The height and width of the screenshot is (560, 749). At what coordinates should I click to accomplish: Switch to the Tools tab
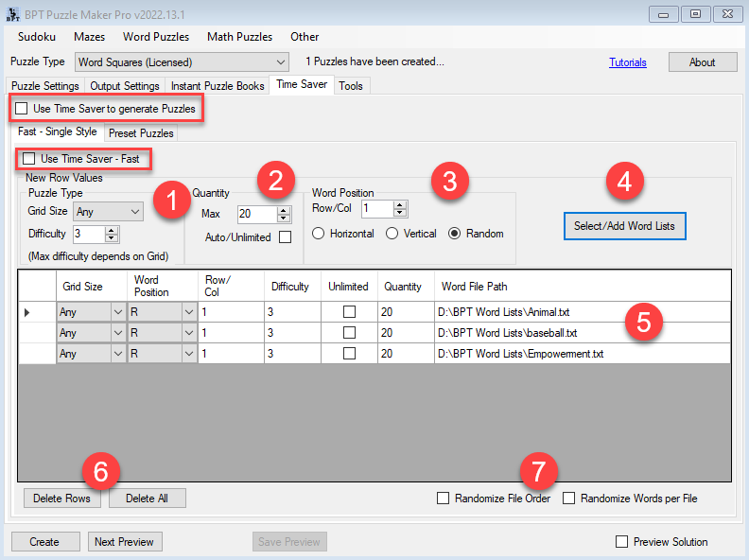(x=351, y=86)
